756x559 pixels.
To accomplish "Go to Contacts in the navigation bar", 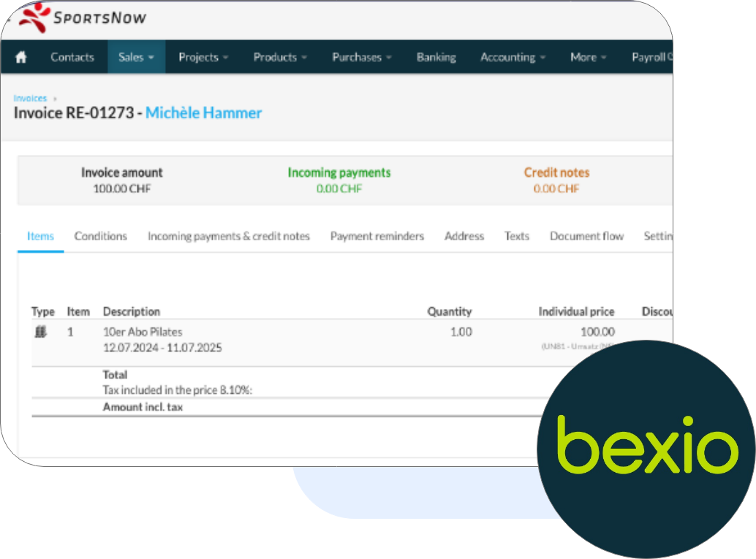I will point(72,58).
